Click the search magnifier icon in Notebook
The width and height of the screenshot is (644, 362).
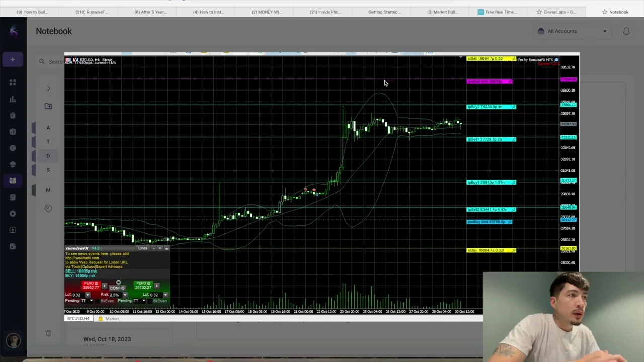(42, 61)
